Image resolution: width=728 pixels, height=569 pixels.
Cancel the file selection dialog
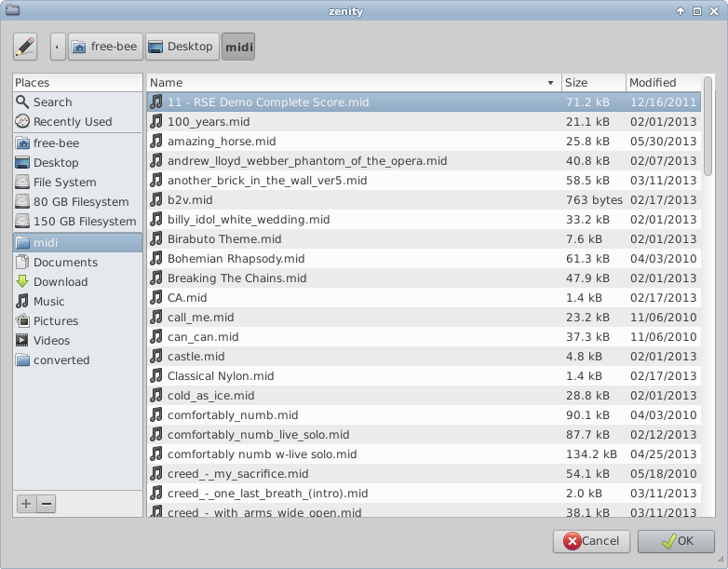[x=591, y=541]
